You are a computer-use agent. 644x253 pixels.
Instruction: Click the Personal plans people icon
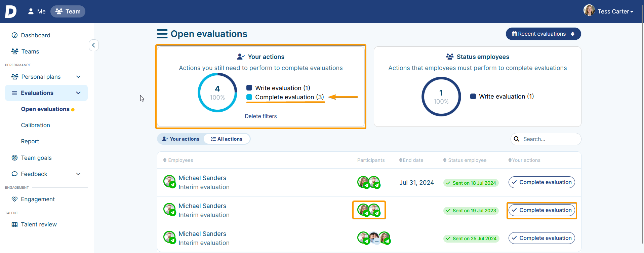coord(15,77)
